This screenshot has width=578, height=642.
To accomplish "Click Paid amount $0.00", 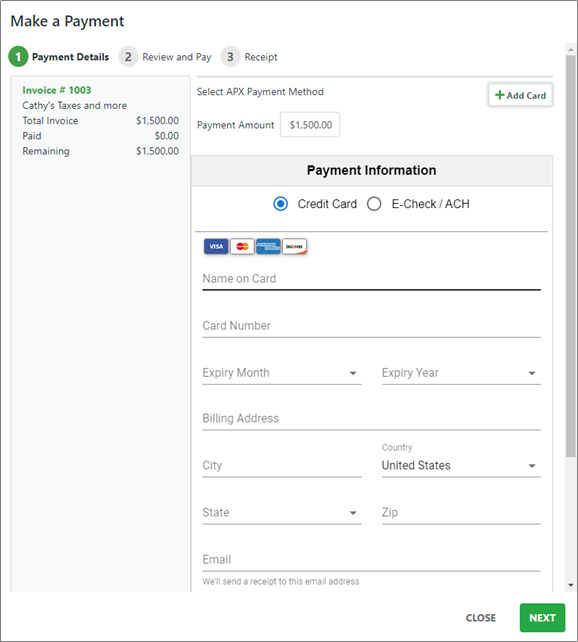I will 167,136.
